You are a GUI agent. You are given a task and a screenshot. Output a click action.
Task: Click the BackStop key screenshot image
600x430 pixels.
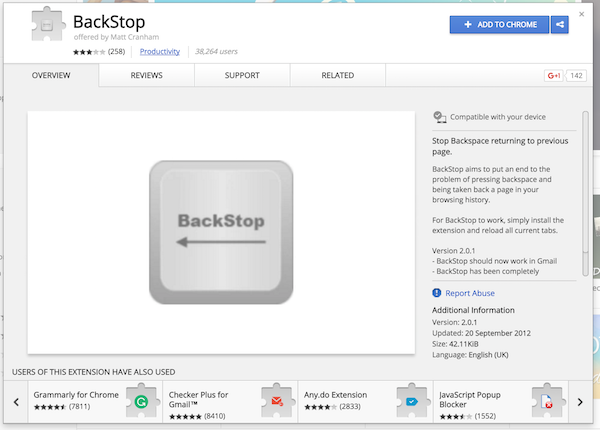[x=221, y=231]
